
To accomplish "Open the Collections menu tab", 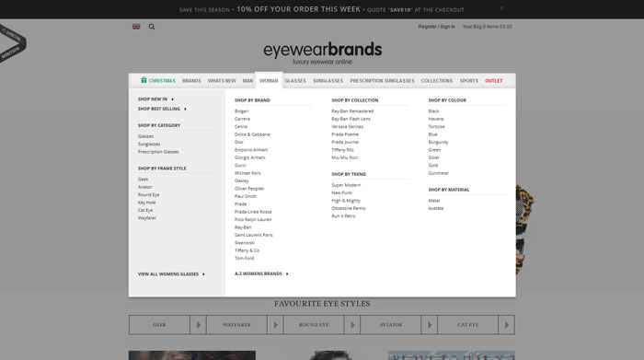I will click(x=437, y=81).
